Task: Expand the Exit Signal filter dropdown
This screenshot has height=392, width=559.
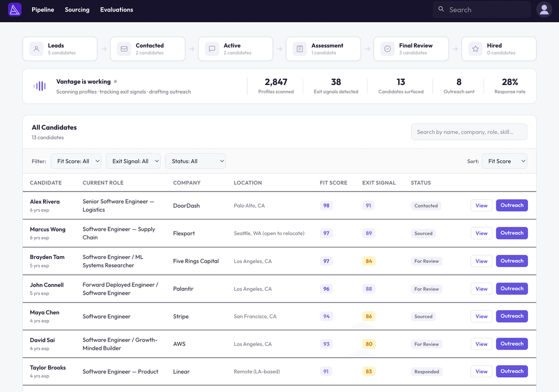Action: 134,161
